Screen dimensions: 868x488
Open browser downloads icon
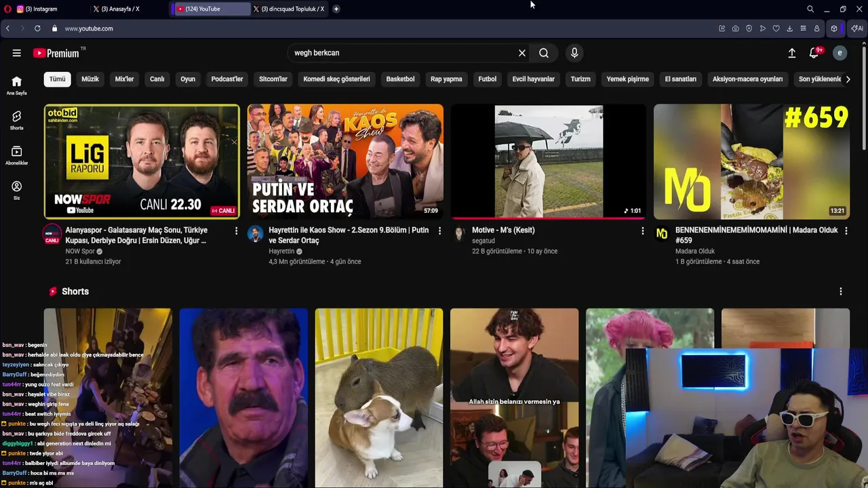[789, 28]
